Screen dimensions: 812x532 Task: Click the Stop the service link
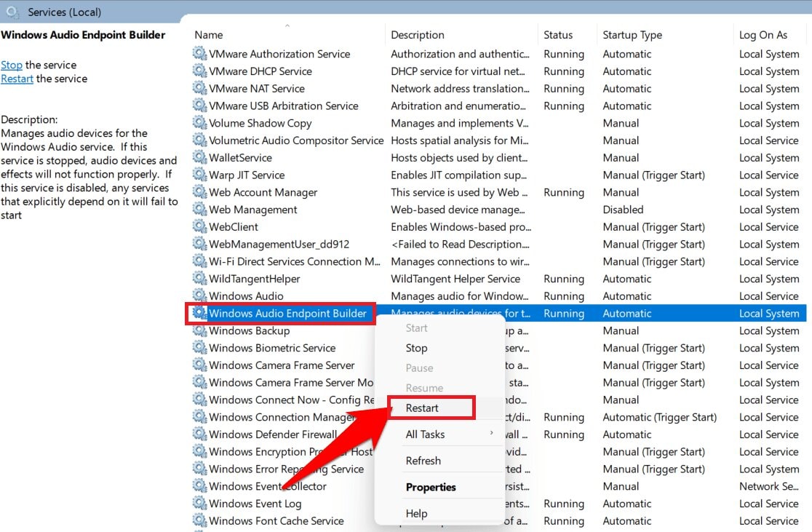(x=11, y=65)
